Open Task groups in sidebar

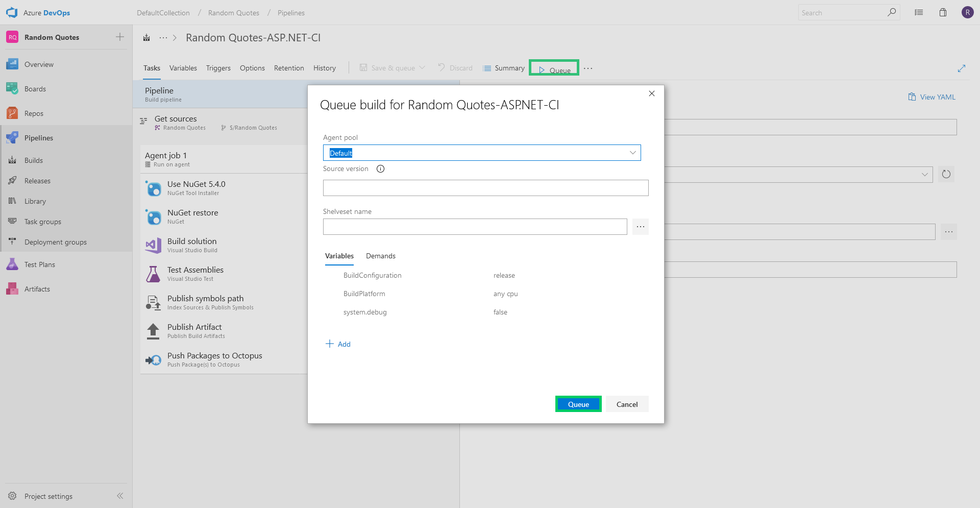pos(66,222)
